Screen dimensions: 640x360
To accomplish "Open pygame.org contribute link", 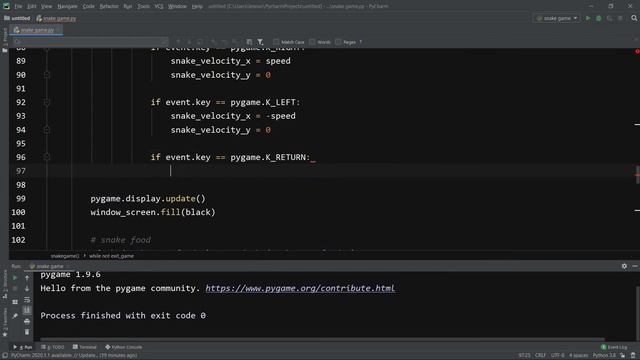I will [x=300, y=288].
